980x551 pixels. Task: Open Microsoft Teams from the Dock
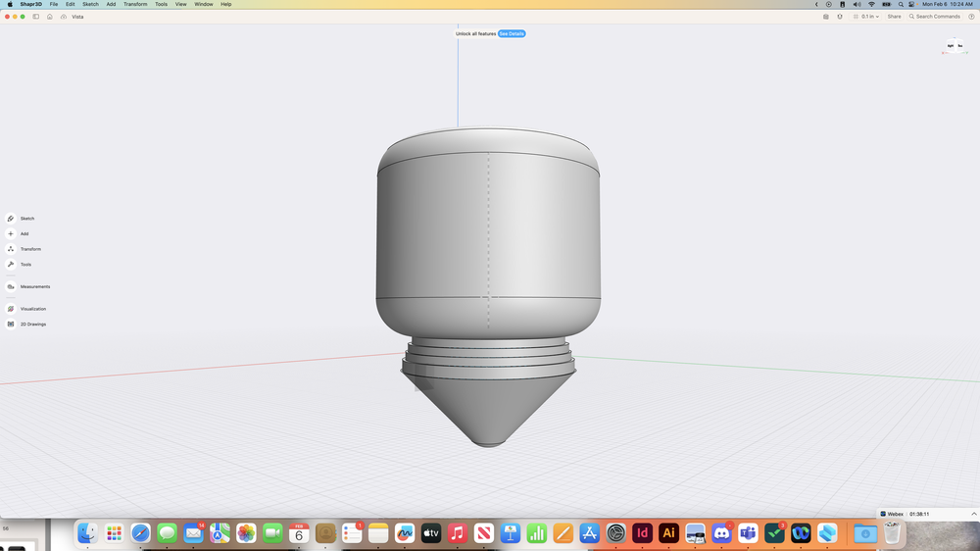pyautogui.click(x=748, y=533)
